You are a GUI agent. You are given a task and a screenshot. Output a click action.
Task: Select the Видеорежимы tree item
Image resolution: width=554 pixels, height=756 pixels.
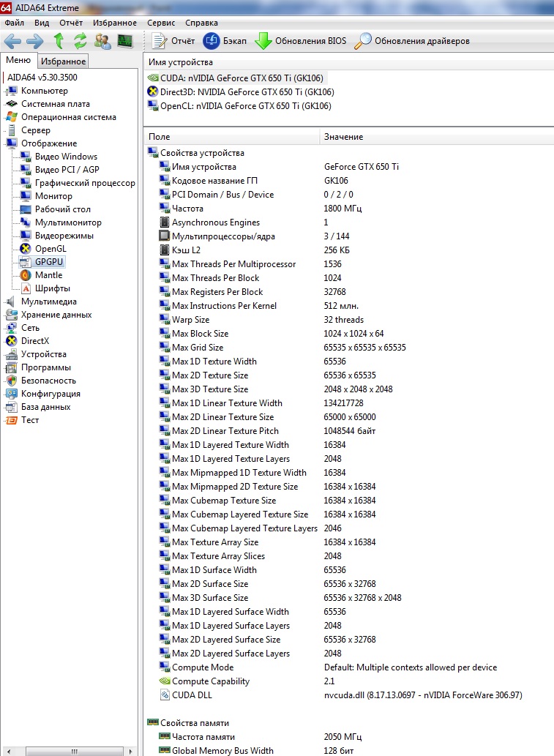click(x=64, y=235)
